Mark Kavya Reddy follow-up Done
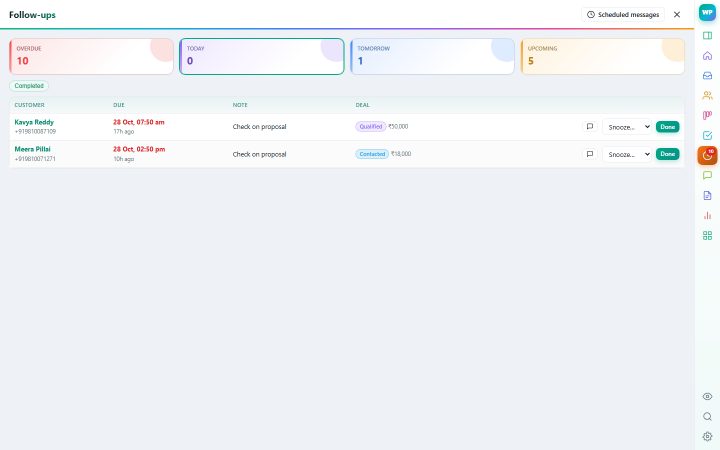The height and width of the screenshot is (450, 720). [x=667, y=127]
